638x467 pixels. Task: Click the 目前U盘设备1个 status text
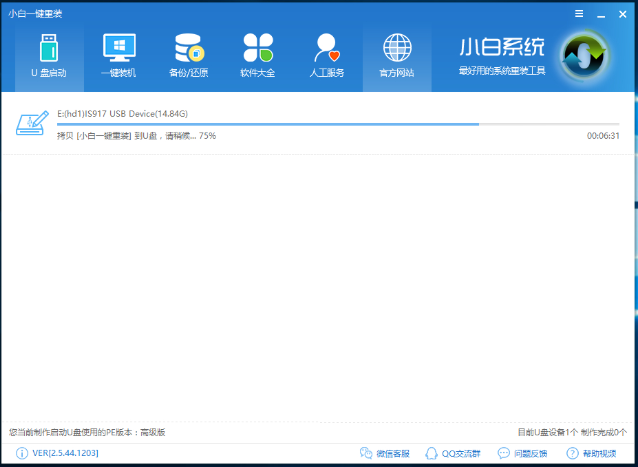pos(547,432)
